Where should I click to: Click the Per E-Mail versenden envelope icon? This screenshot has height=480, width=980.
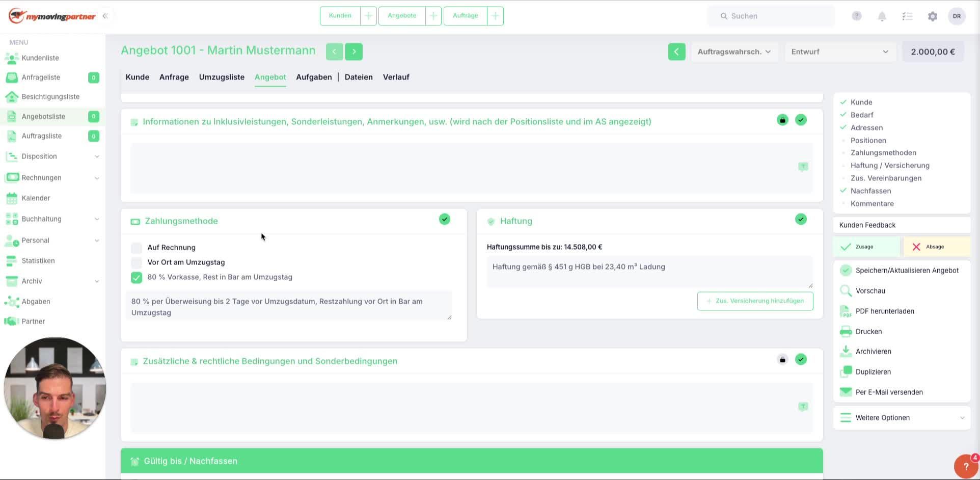point(846,392)
